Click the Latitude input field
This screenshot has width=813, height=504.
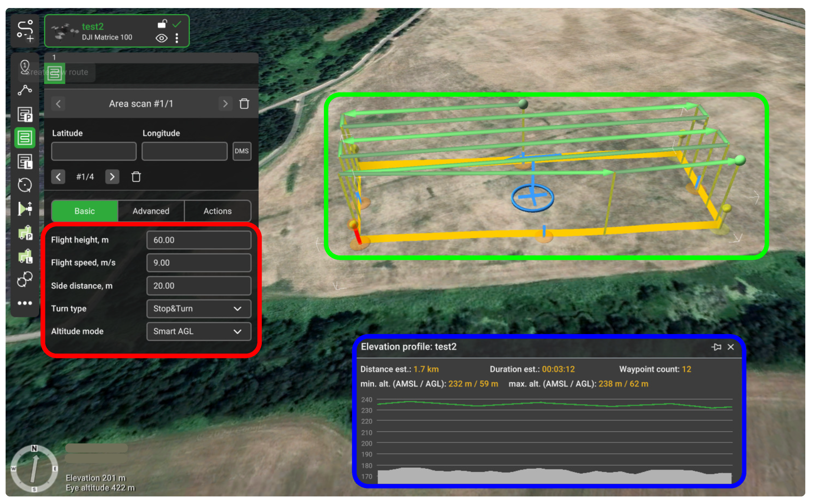(94, 151)
